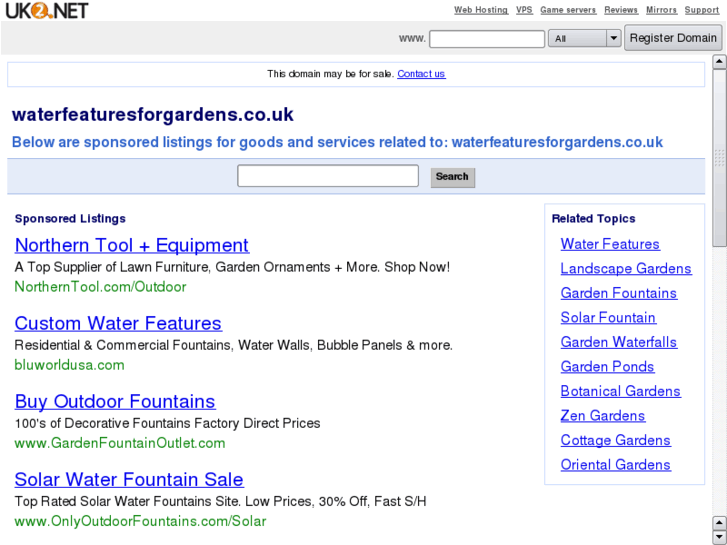Open Water Features related topic
This screenshot has height=545, width=727.
point(610,244)
